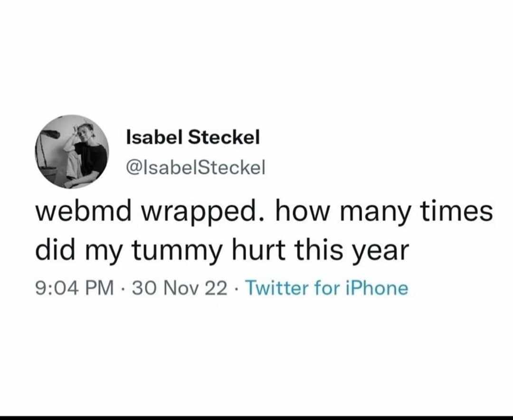
Task: Click the "PM" text in the timestamp
Action: (x=100, y=288)
